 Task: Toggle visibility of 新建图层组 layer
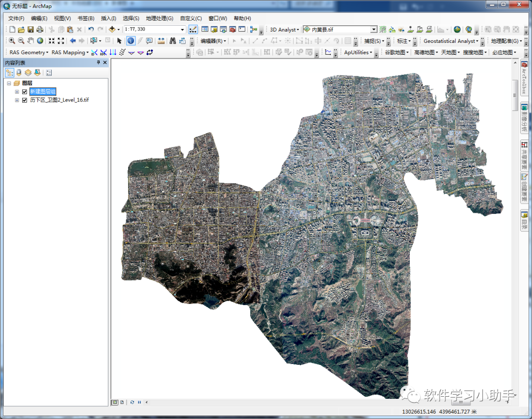point(25,92)
